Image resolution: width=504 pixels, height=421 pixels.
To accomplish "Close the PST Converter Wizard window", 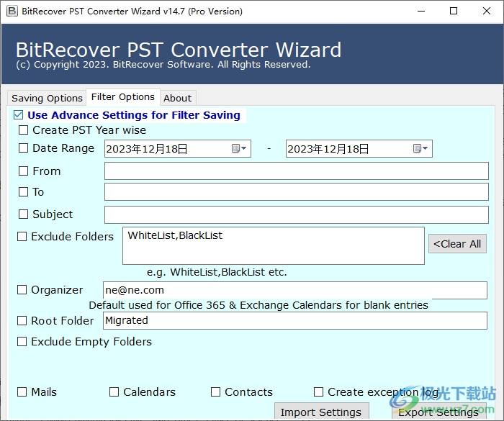I will pos(487,12).
